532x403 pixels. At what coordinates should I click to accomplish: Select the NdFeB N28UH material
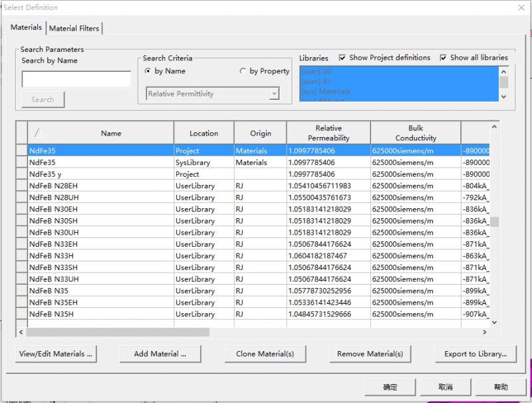[x=259, y=198]
